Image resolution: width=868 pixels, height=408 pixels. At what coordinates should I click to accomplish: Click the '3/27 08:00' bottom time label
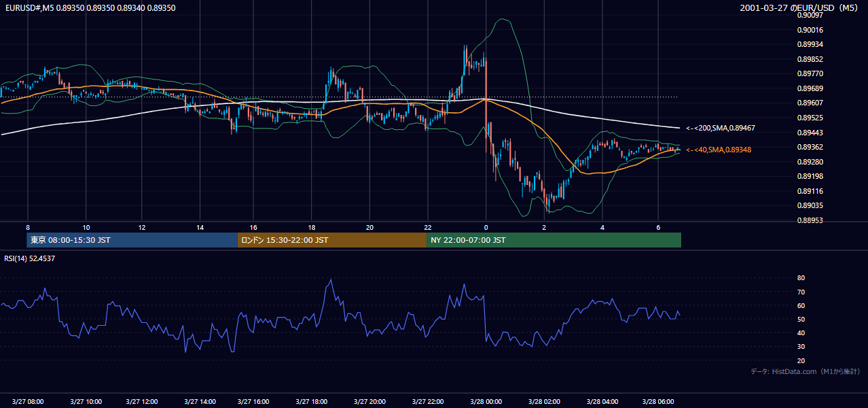click(x=28, y=402)
